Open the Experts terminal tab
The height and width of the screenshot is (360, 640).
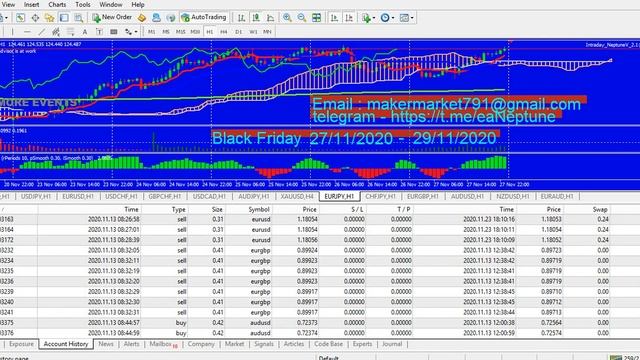[x=362, y=344]
